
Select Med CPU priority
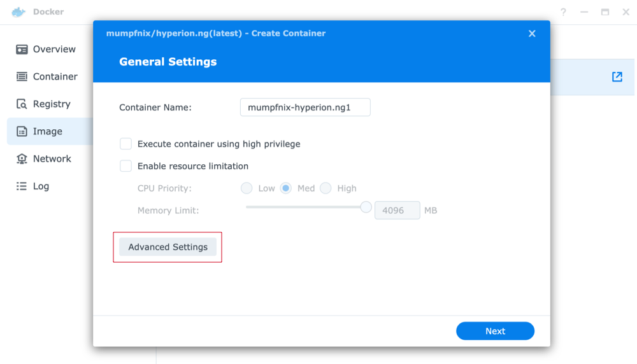coord(285,188)
